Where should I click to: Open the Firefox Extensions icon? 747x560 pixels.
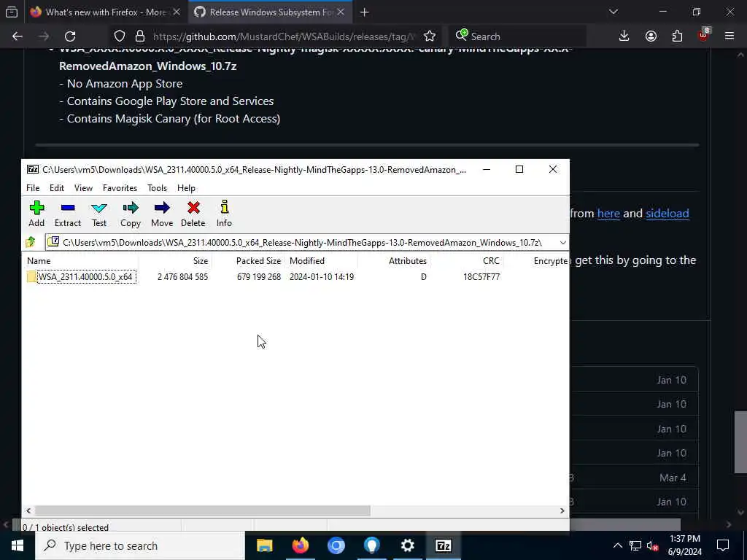tap(677, 36)
